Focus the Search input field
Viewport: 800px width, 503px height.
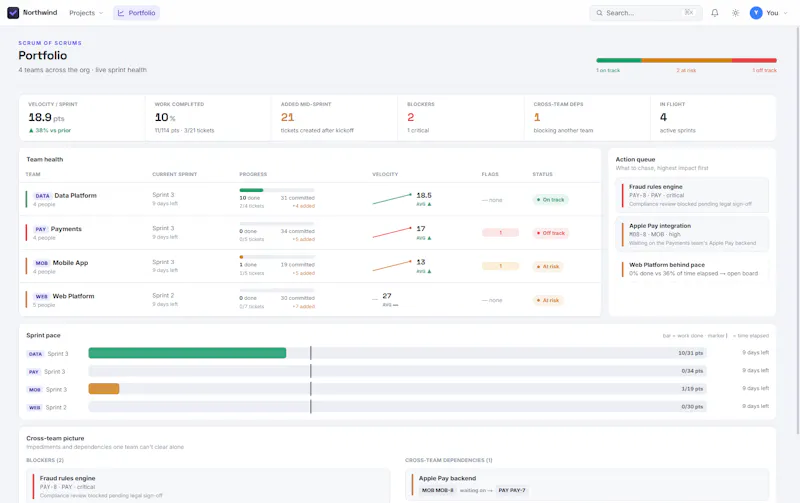coord(646,13)
